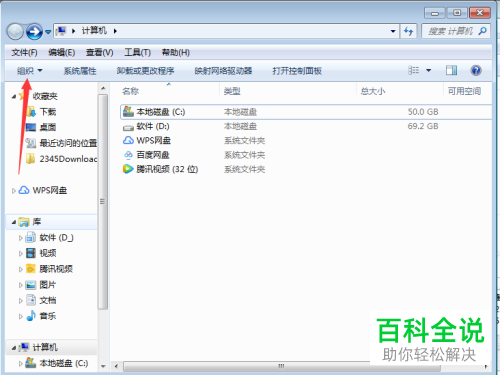Select 本地磁盘 (C:) in navigation tree
This screenshot has width=500, height=375.
click(64, 363)
